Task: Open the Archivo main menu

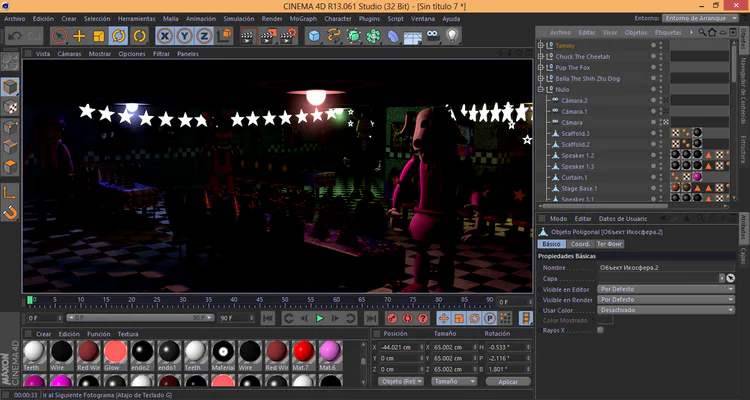Action: (14, 19)
